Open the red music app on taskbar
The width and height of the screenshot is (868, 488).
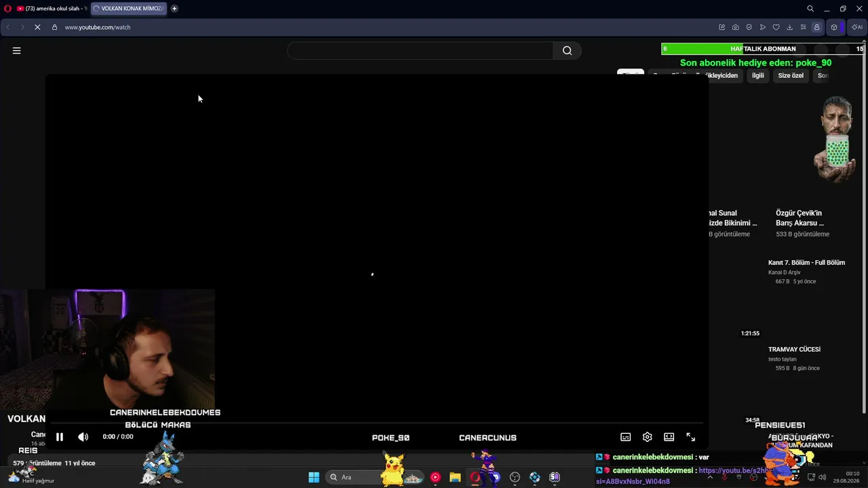pyautogui.click(x=435, y=477)
